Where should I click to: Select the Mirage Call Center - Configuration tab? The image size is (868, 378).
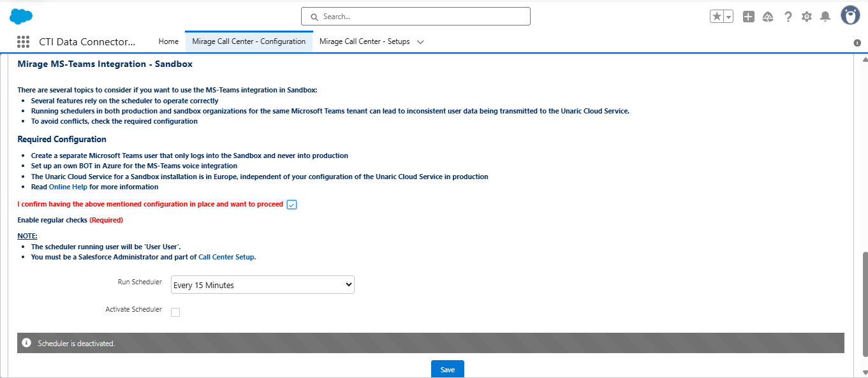point(249,41)
